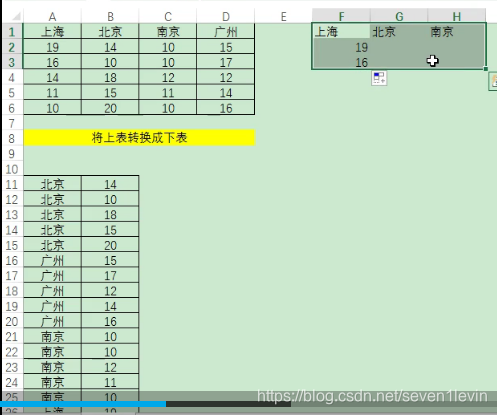Click cell G1 with text 北京
The image size is (497, 415).
399,32
